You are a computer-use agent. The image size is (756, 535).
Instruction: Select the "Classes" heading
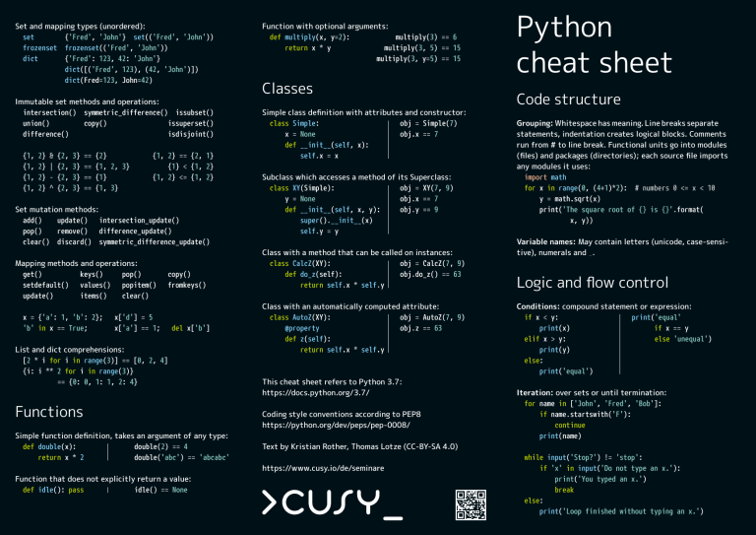287,89
